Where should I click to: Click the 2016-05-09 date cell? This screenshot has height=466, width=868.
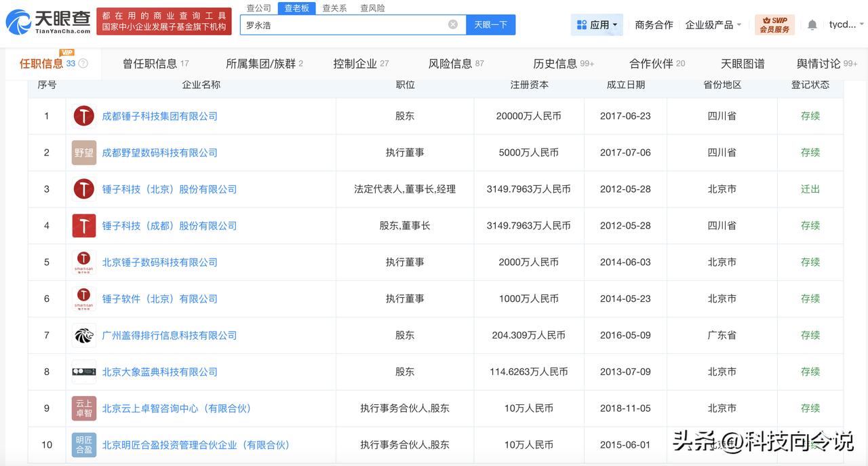click(625, 335)
